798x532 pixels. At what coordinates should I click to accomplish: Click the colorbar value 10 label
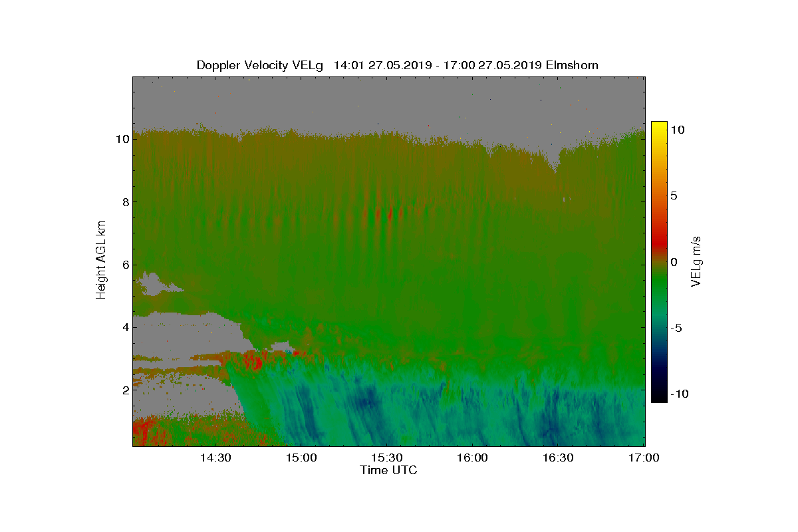(x=678, y=130)
